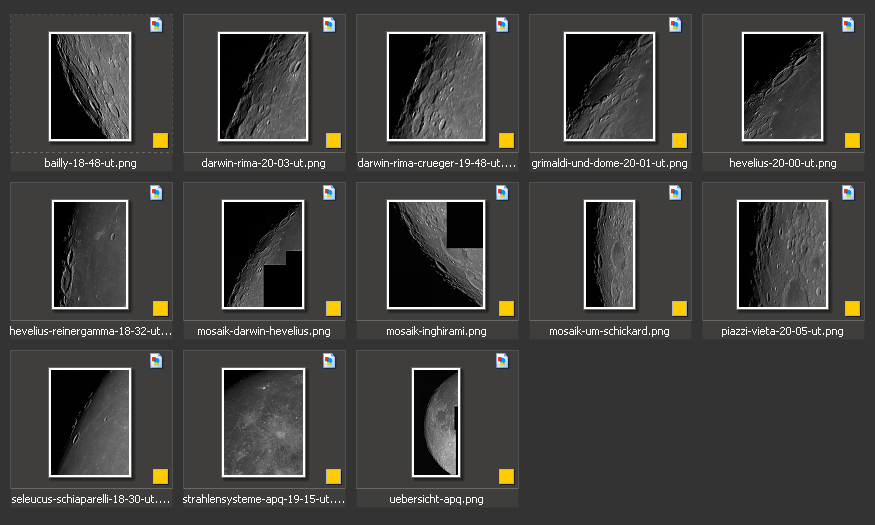The width and height of the screenshot is (875, 525).
Task: Click the file type icon on mosaik-inghirami.png
Action: 503,193
